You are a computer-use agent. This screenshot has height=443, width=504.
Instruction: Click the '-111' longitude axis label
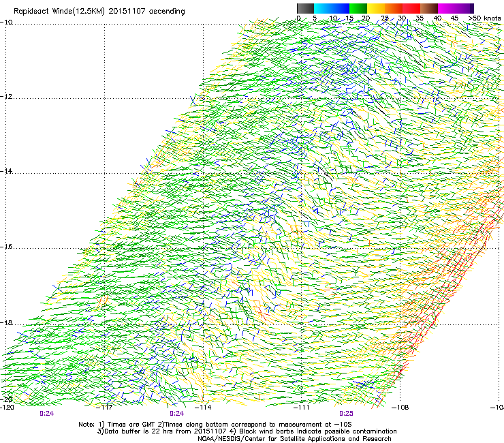(x=302, y=408)
